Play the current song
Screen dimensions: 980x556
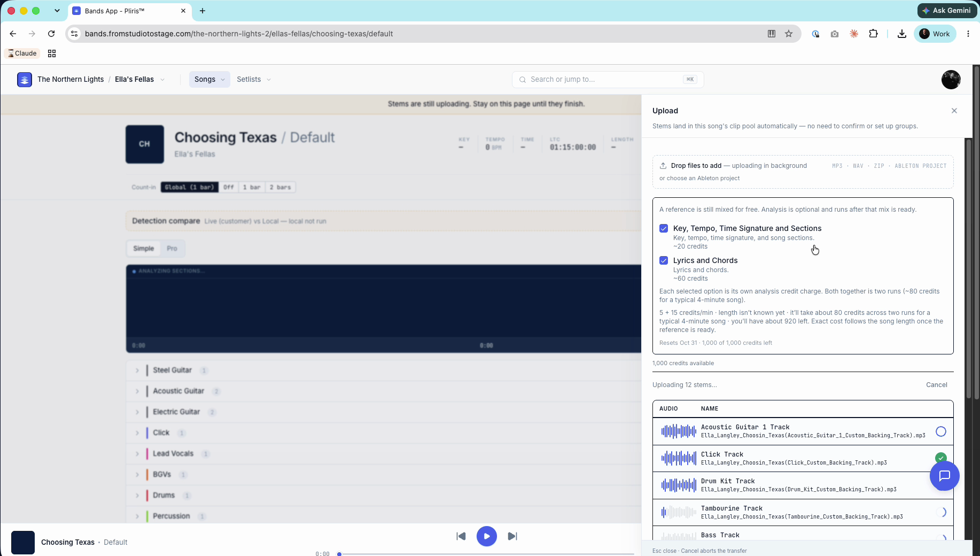(x=486, y=536)
